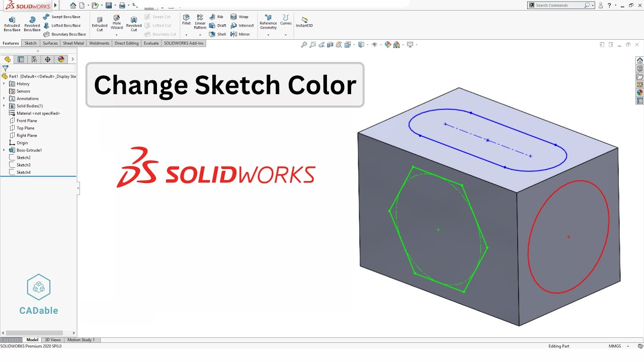The image size is (644, 362).
Task: Switch to FeatureManager Design Tree tab
Action: coord(8,59)
